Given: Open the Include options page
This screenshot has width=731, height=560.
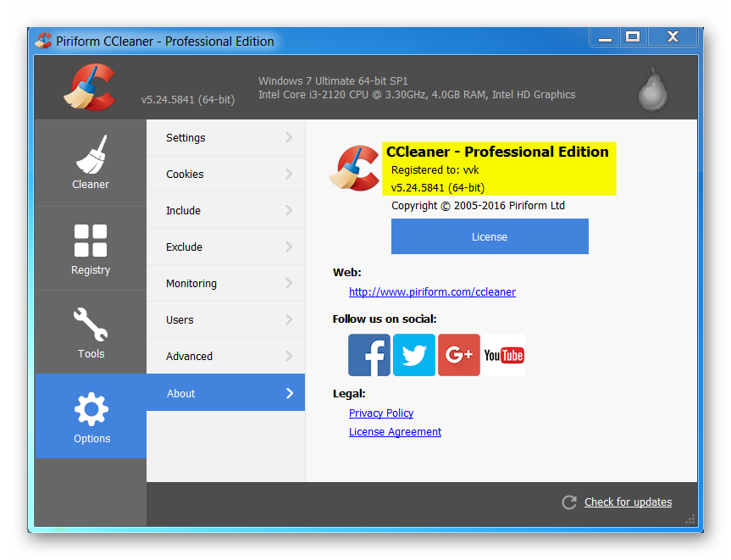Looking at the screenshot, I should click(x=225, y=210).
